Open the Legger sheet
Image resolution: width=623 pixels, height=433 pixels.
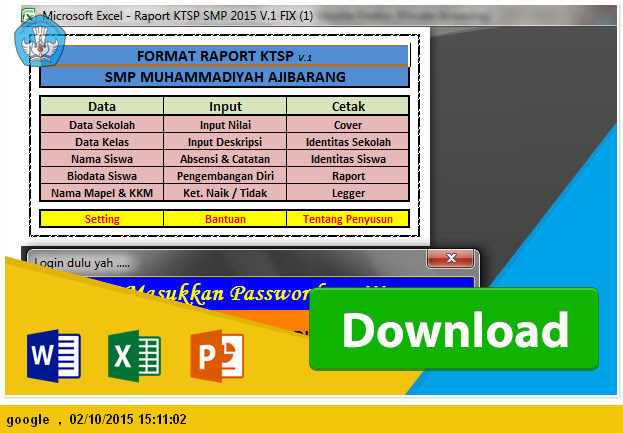point(348,193)
